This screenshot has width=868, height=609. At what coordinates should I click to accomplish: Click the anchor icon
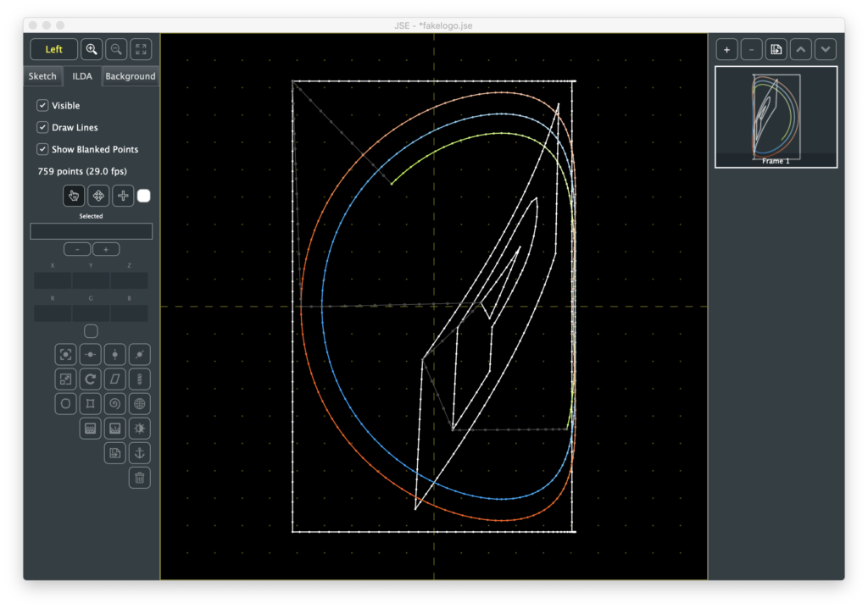140,453
